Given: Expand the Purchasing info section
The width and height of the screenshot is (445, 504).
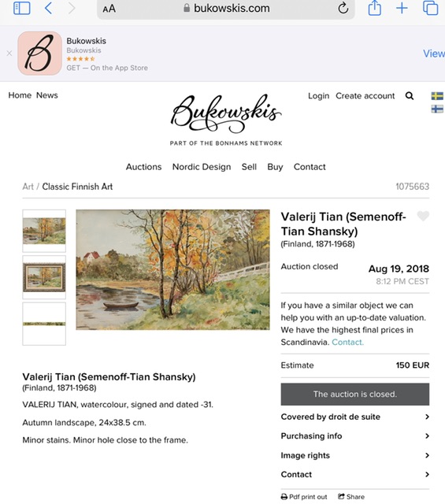Looking at the screenshot, I should (x=355, y=436).
